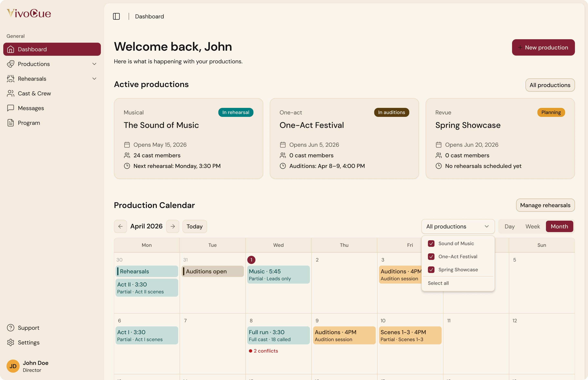Image resolution: width=588 pixels, height=380 pixels.
Task: Click the Planning status badge
Action: pyautogui.click(x=551, y=112)
